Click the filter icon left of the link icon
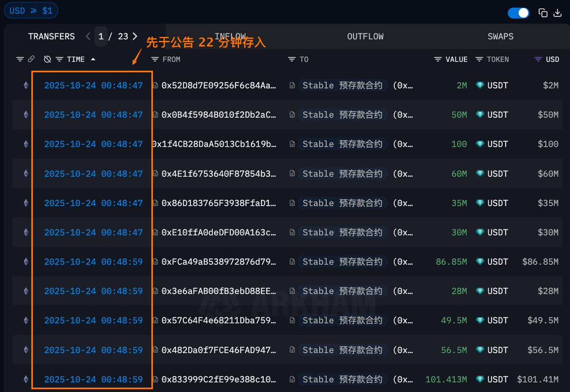 coord(20,59)
